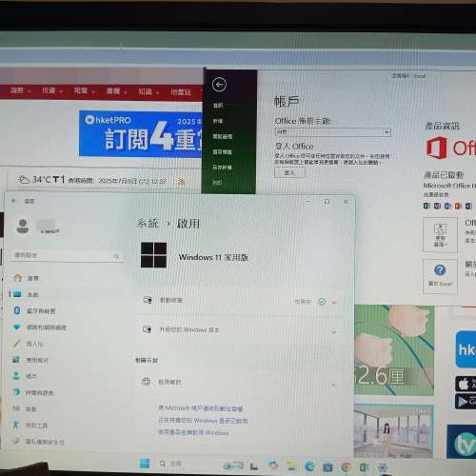Open Copilot from the taskbar
The width and height of the screenshot is (476, 476).
(273, 466)
